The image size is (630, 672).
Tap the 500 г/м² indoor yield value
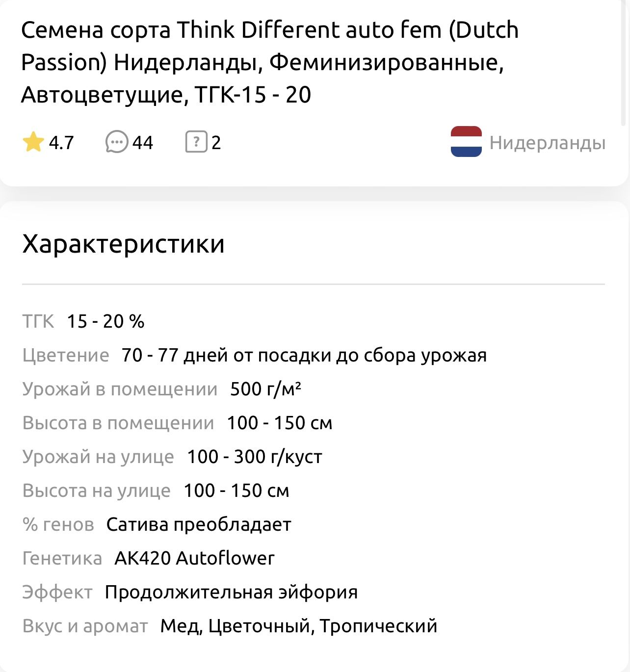[265, 389]
